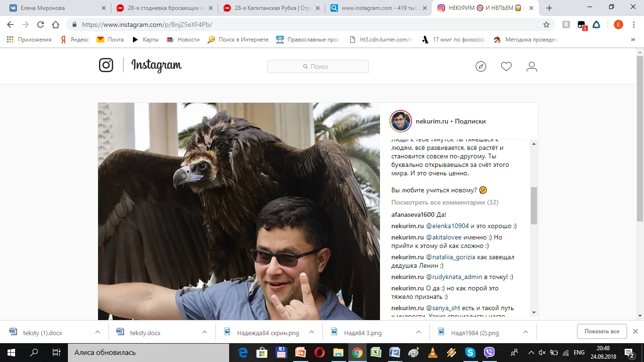Viewport: 644px width, 362px height.
Task: Click the address bar URL
Action: (147, 25)
